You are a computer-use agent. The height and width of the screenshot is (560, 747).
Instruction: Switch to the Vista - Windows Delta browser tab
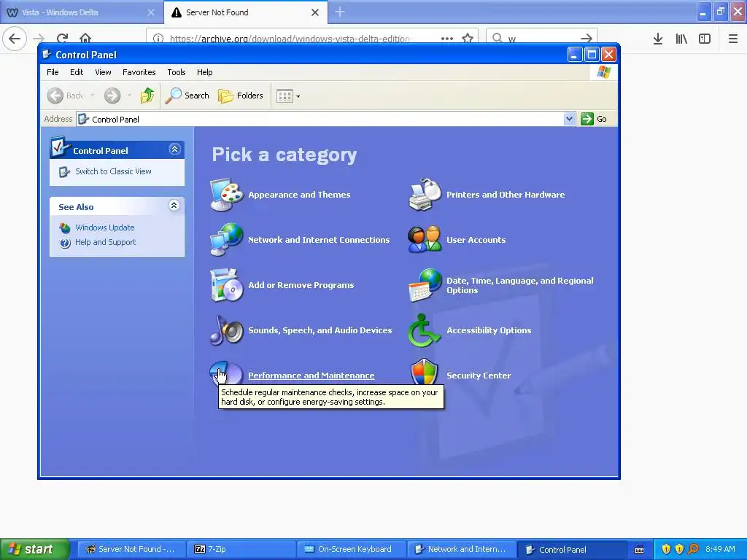click(81, 12)
